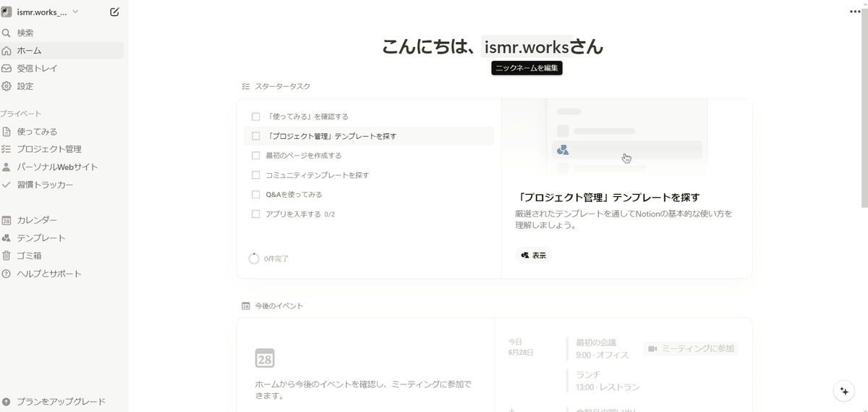Click the スタータータスク checklist header icon
This screenshot has height=412, width=868.
click(x=246, y=86)
